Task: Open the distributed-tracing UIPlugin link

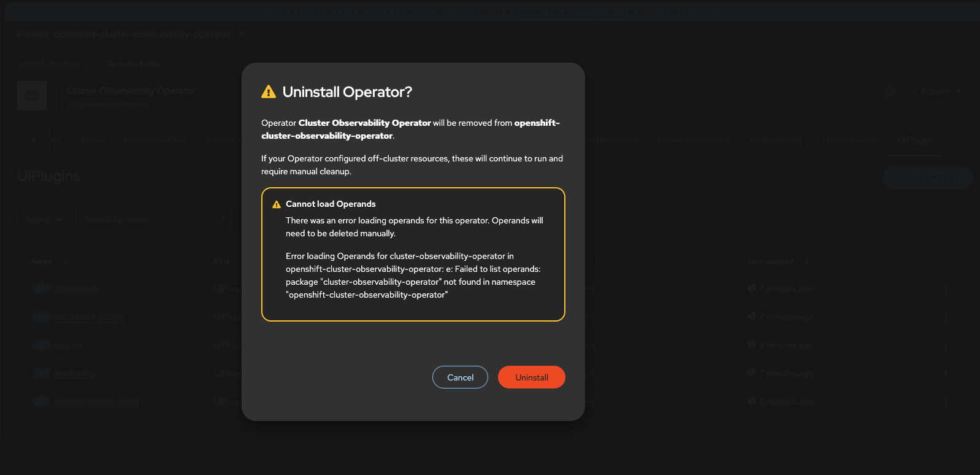Action: tap(89, 317)
